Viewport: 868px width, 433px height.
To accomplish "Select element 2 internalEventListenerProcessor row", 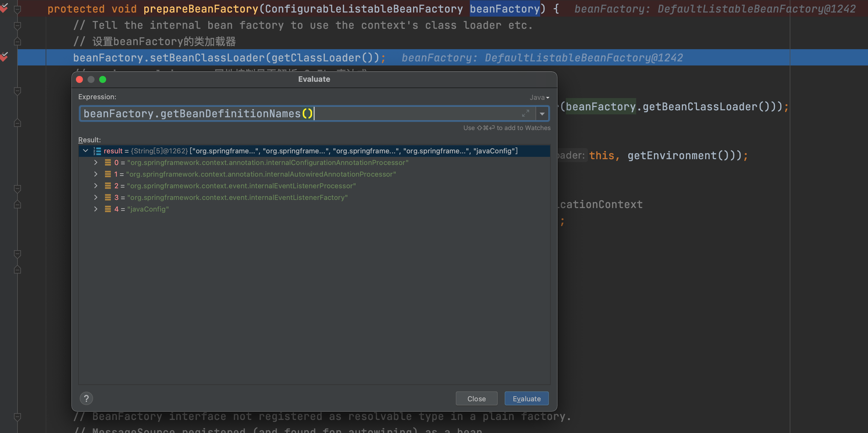I will (241, 186).
